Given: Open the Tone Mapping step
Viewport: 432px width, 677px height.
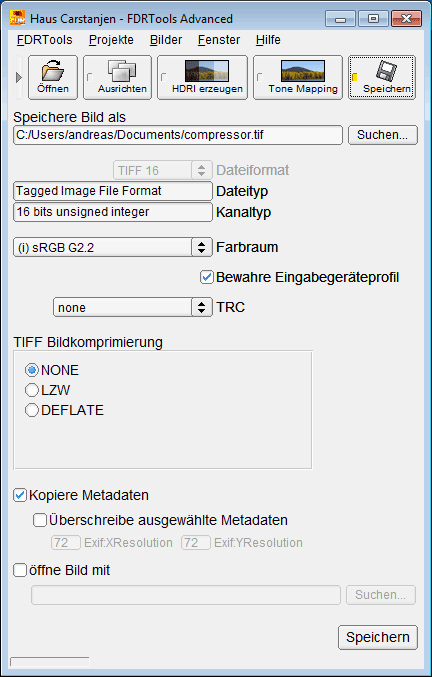Looking at the screenshot, I should 298,77.
